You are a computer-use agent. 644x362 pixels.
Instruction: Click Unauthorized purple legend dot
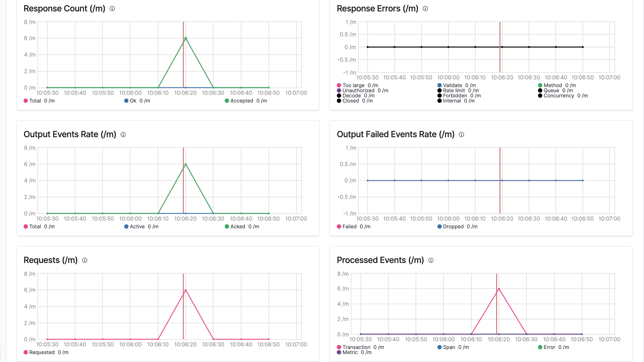[339, 90]
